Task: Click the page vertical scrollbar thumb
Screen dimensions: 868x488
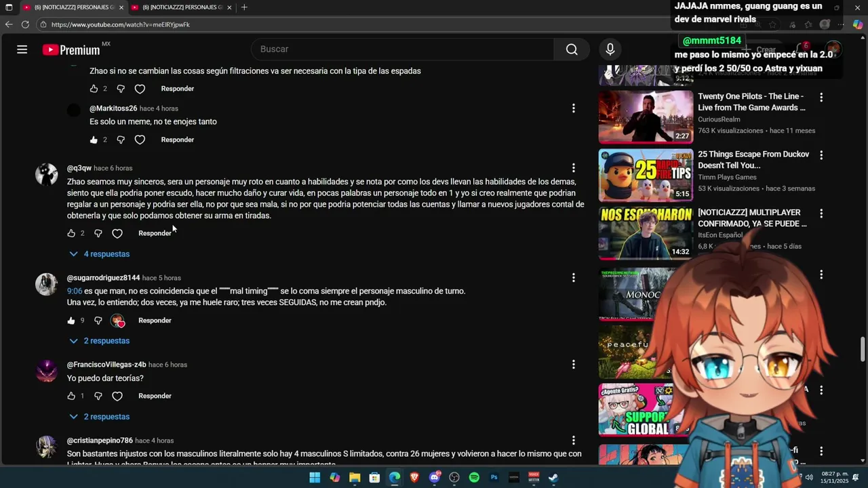Action: click(x=863, y=349)
